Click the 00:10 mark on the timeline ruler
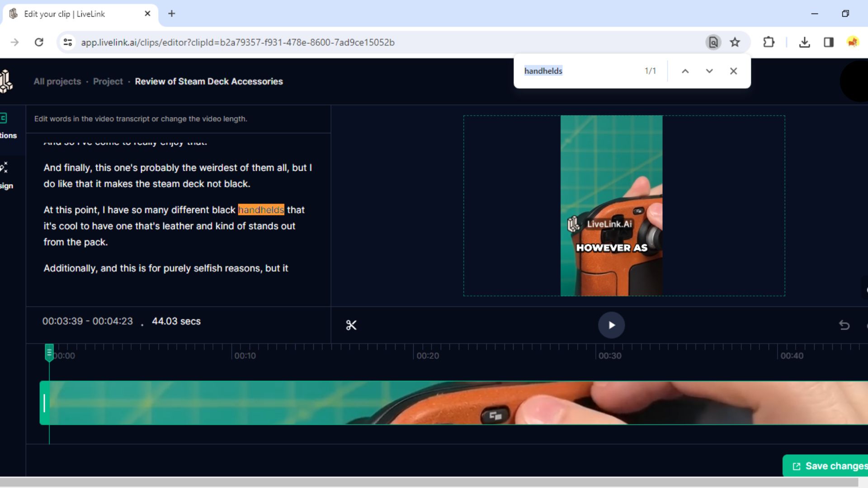The height and width of the screenshot is (488, 868). tap(245, 356)
